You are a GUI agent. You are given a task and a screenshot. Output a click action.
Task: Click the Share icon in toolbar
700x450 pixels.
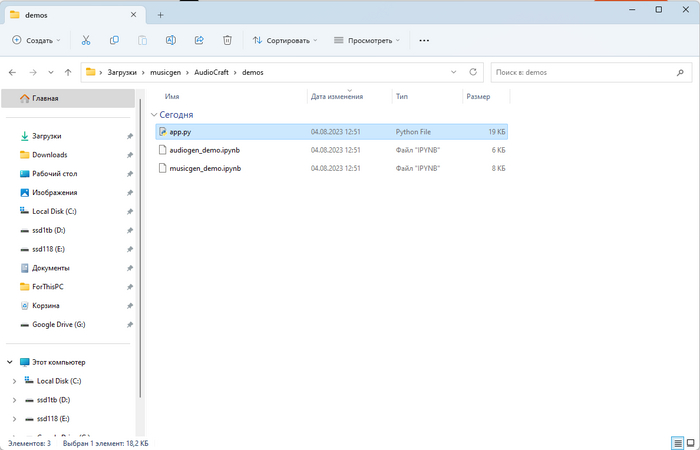[x=199, y=40]
